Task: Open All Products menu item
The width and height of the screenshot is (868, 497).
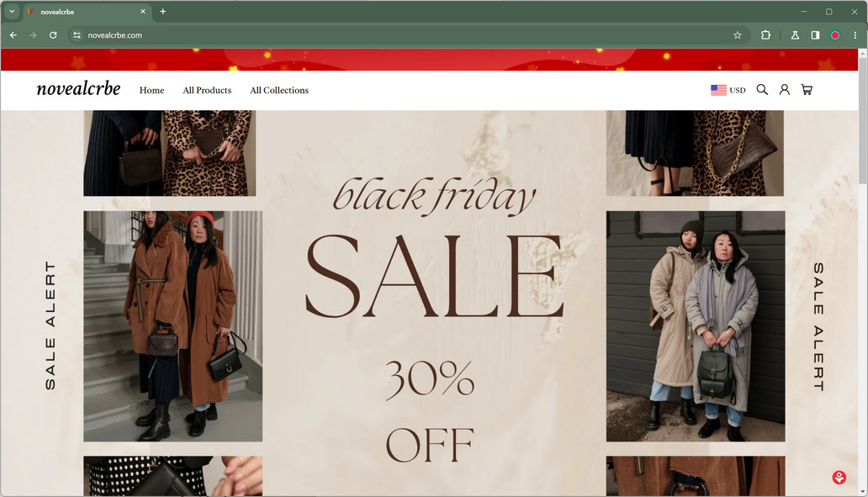Action: tap(207, 90)
